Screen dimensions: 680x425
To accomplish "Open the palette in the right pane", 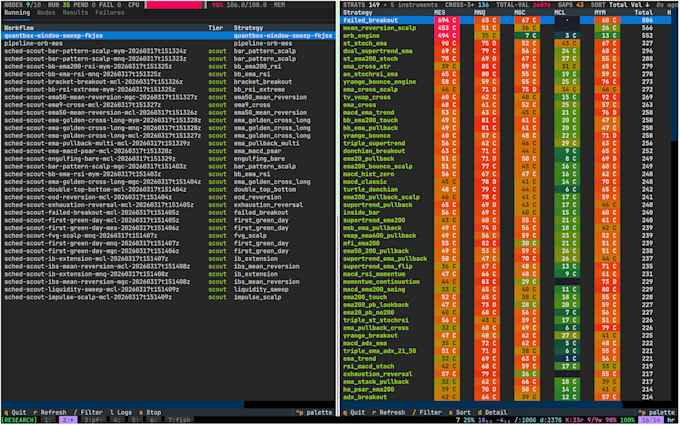I will (x=657, y=412).
